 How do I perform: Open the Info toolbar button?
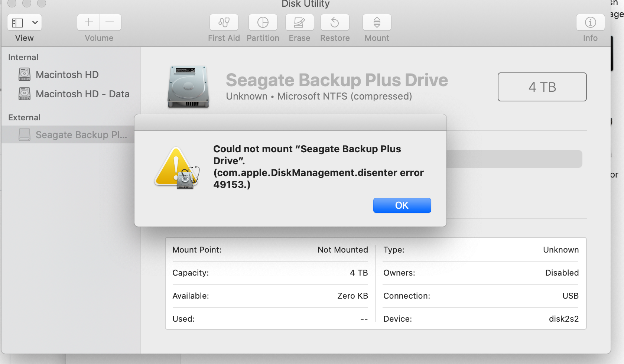pos(591,22)
